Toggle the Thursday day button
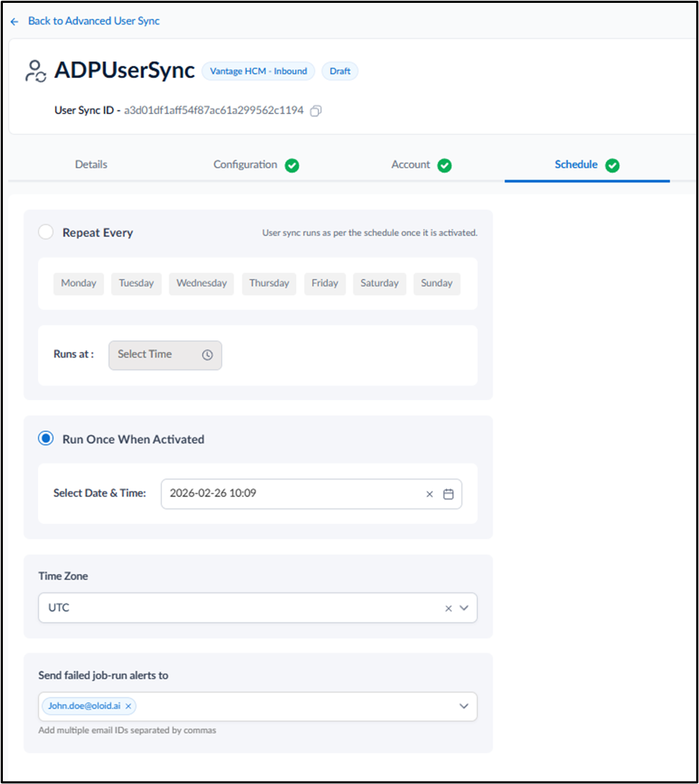Image resolution: width=699 pixels, height=784 pixels. click(269, 283)
